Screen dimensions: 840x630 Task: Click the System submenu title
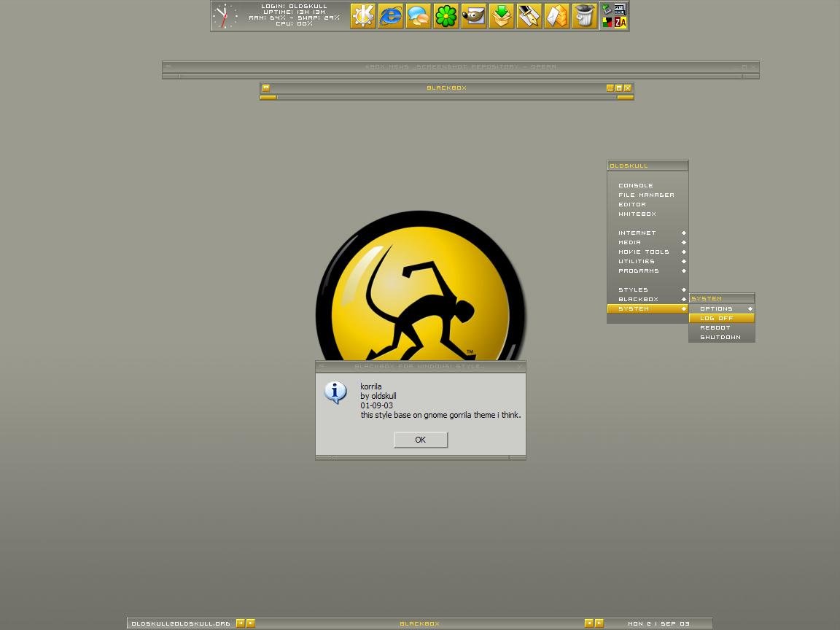pyautogui.click(x=722, y=298)
